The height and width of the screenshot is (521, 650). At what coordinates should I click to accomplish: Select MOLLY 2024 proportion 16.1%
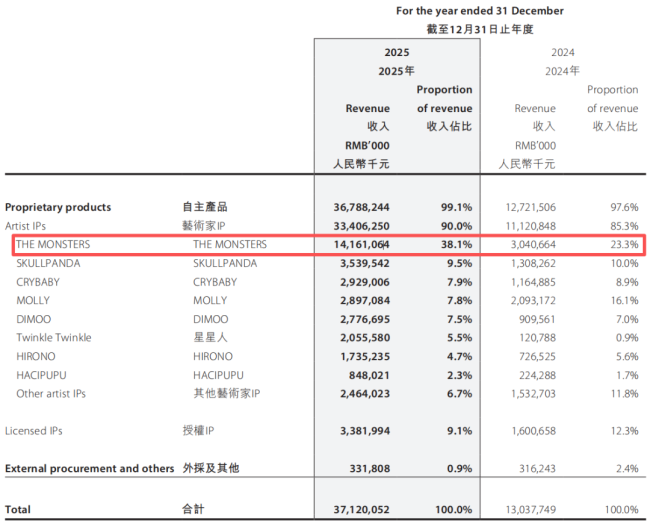click(624, 300)
